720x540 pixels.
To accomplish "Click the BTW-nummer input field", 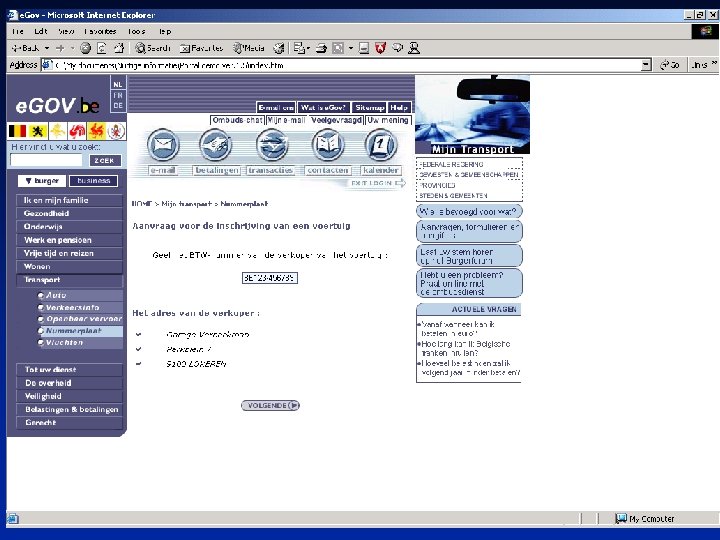I will (270, 278).
